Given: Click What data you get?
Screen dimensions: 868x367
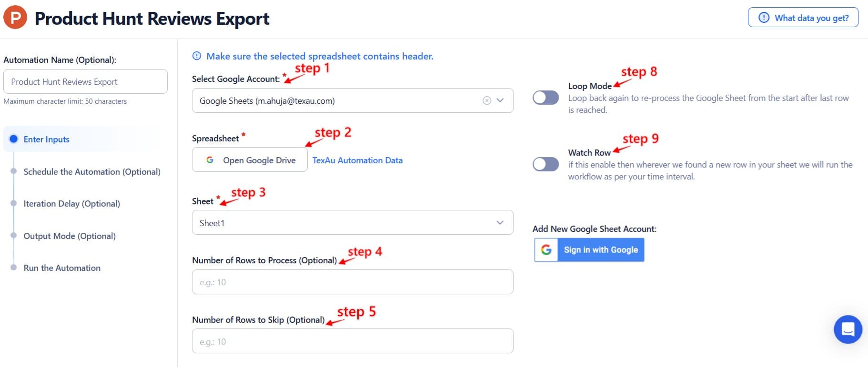Looking at the screenshot, I should 803,18.
